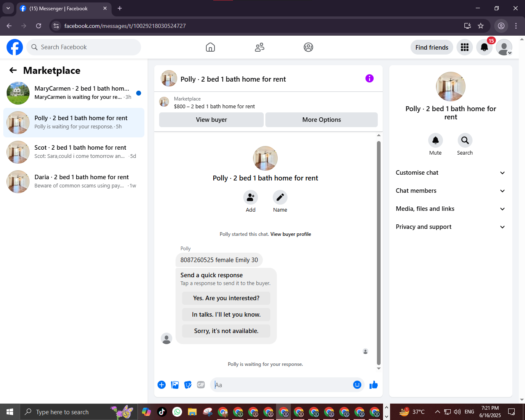
Task: Reload the page
Action: click(39, 26)
